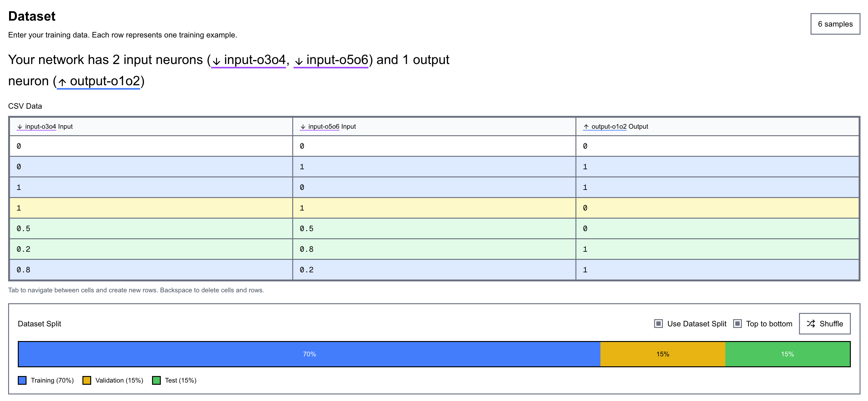
Task: Click the green 15% test split segment
Action: [x=787, y=354]
